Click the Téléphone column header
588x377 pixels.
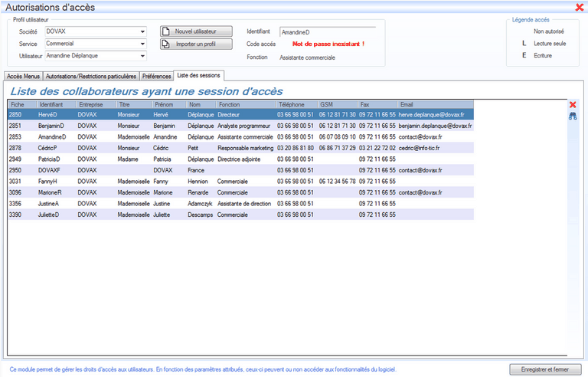296,104
